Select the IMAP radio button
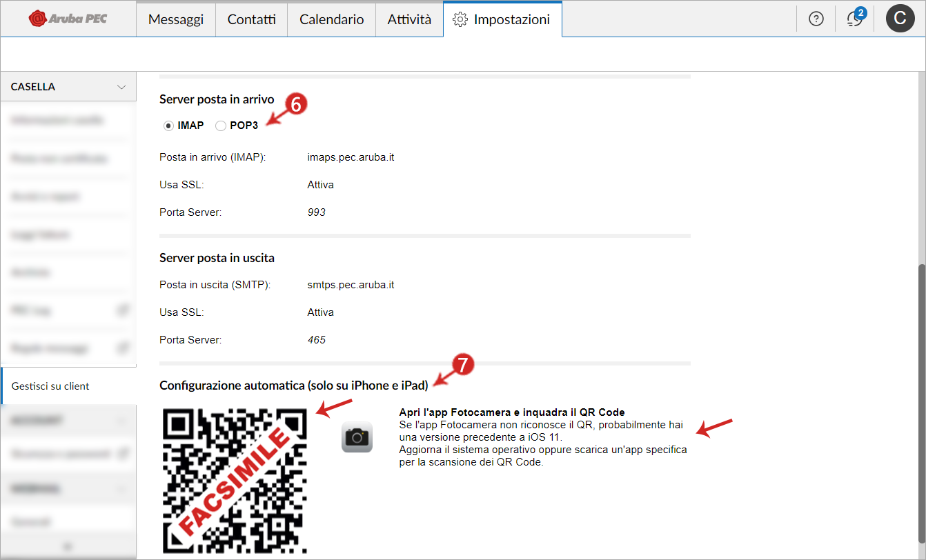 (168, 126)
